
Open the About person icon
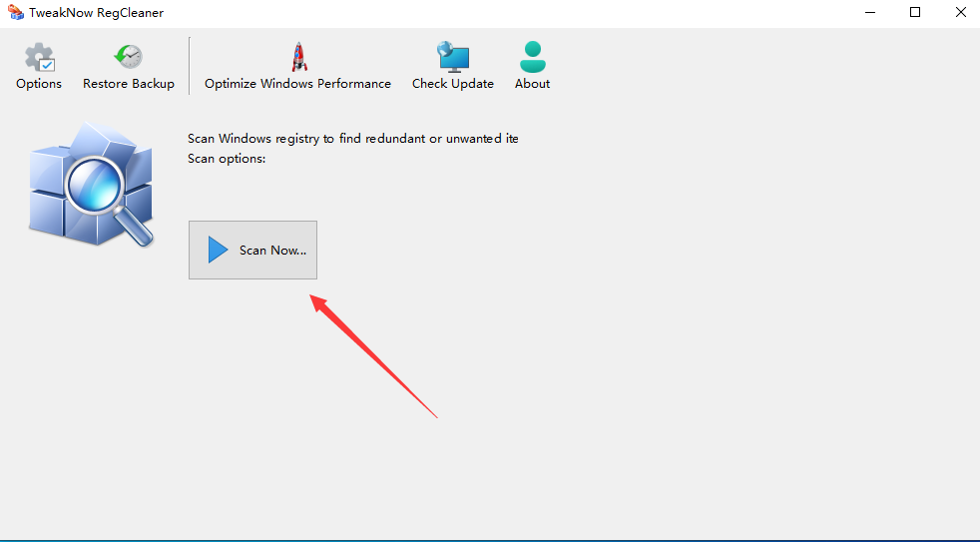click(533, 57)
